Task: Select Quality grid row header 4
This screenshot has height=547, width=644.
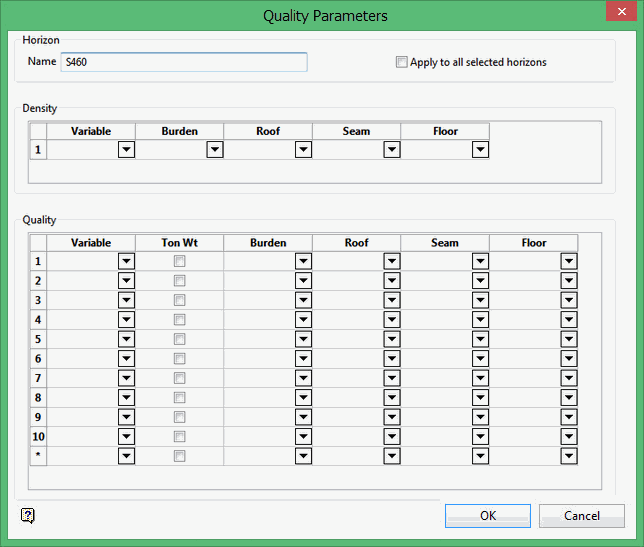Action: [38, 320]
